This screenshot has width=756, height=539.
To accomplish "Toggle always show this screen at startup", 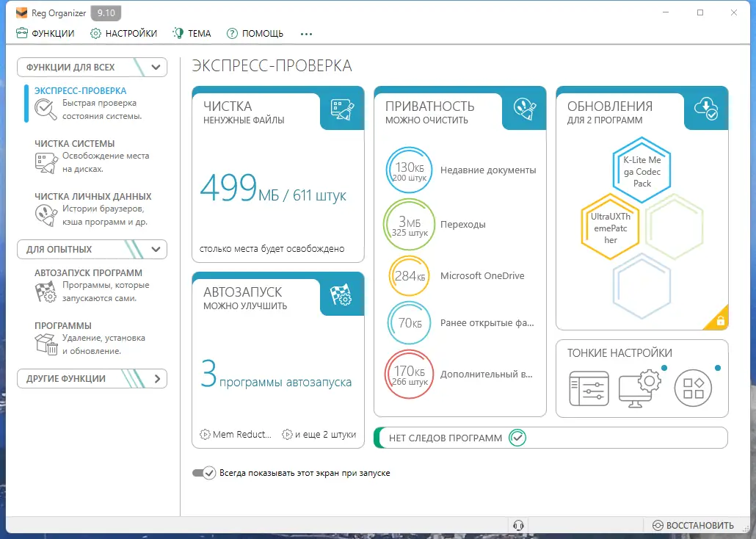I will tap(203, 473).
